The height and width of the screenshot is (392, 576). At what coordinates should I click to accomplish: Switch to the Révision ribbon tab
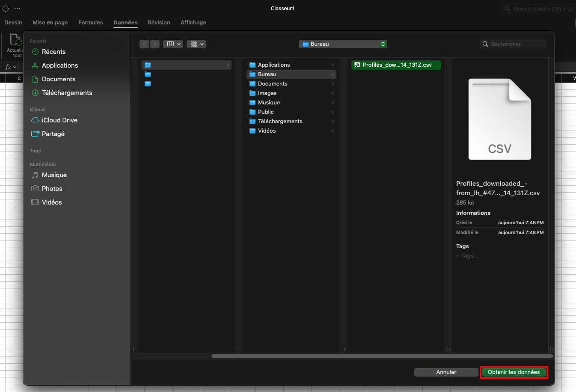tap(159, 23)
